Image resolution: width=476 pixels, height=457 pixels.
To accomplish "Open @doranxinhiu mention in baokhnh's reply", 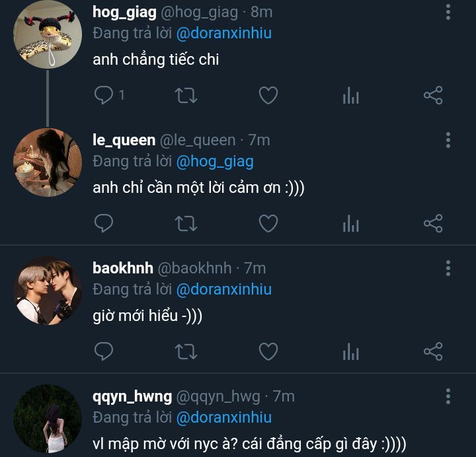I will [x=224, y=289].
